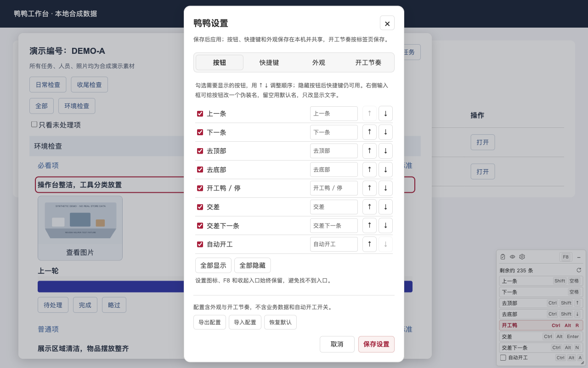The width and height of the screenshot is (588, 368).
Task: Click the refresh icon beside 剩余约 235 条
Action: [579, 270]
